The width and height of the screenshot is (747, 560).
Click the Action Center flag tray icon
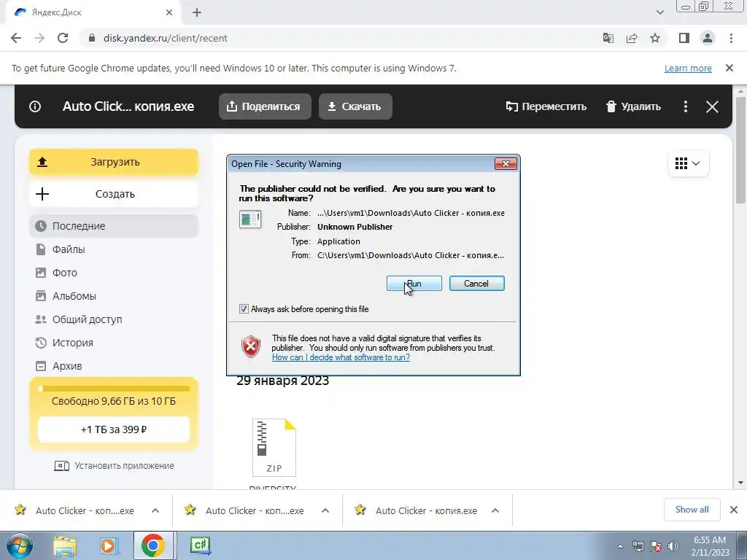pos(656,546)
